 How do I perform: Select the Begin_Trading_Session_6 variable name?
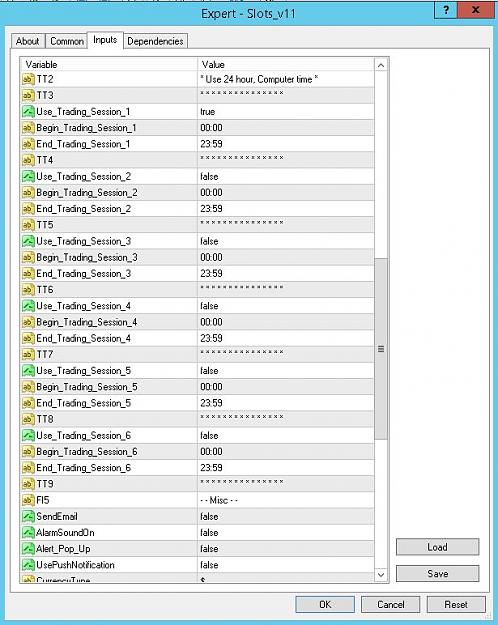pyautogui.click(x=87, y=452)
